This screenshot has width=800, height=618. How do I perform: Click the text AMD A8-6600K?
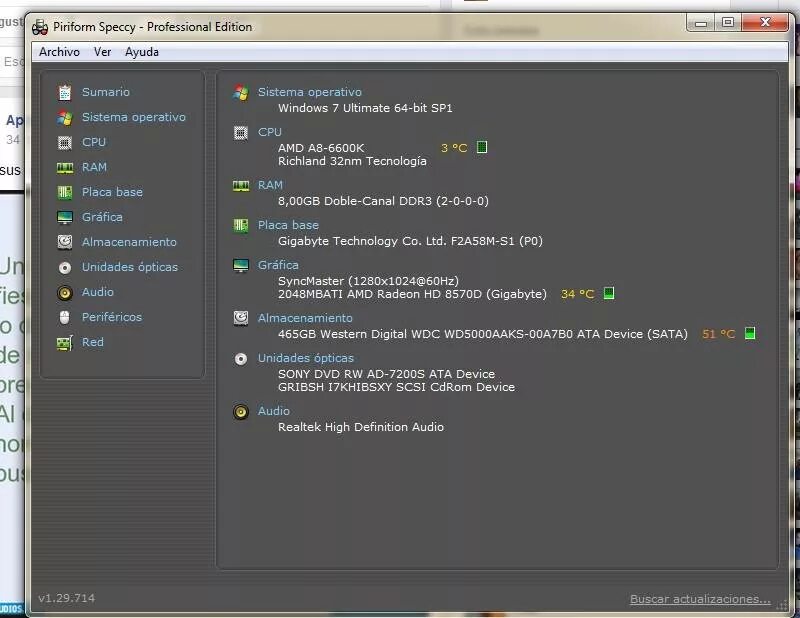point(321,148)
